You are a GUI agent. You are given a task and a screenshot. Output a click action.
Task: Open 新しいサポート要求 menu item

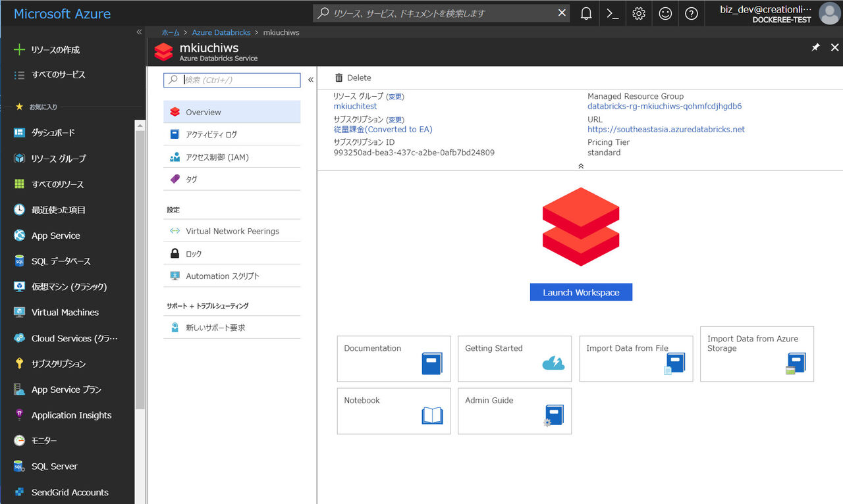232,328
